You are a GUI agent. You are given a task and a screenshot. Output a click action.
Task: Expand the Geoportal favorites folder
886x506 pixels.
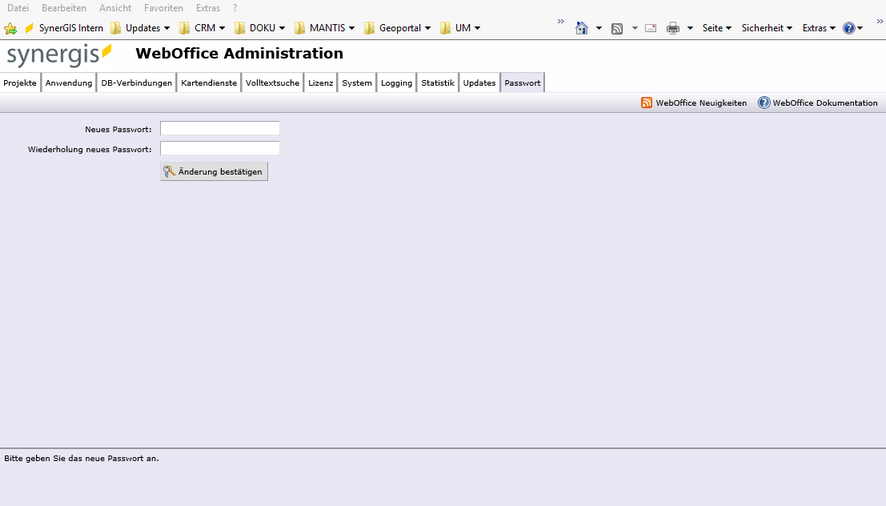(397, 28)
